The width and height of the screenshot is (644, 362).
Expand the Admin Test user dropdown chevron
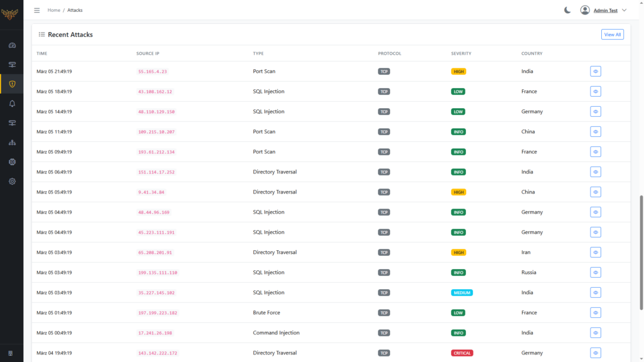point(625,11)
